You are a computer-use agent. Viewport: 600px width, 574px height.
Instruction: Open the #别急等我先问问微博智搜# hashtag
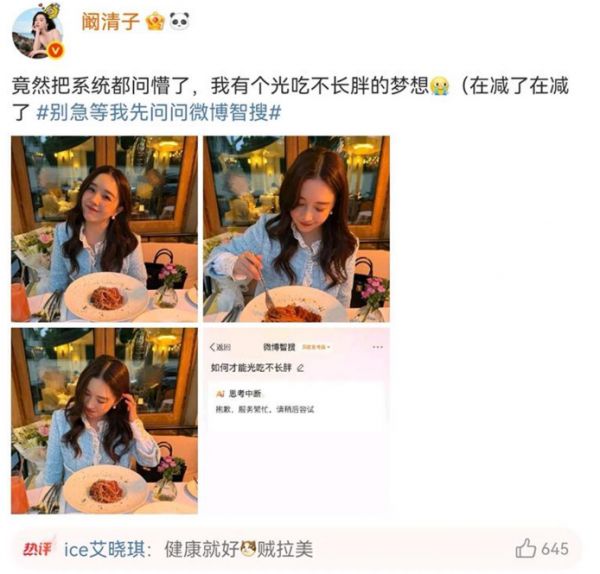pyautogui.click(x=158, y=113)
